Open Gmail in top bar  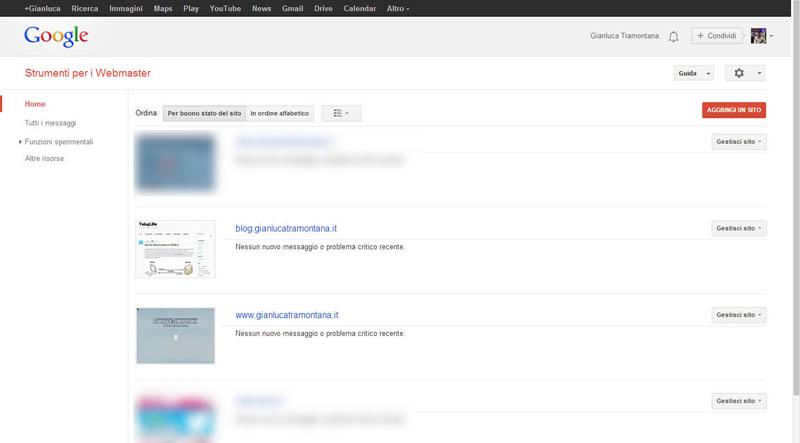click(292, 8)
